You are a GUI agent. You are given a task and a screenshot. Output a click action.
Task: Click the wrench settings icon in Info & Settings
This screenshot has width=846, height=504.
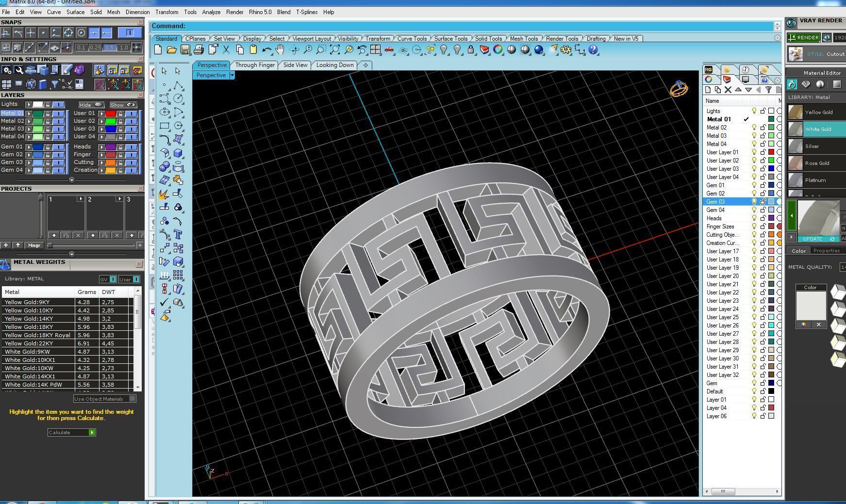[18, 70]
